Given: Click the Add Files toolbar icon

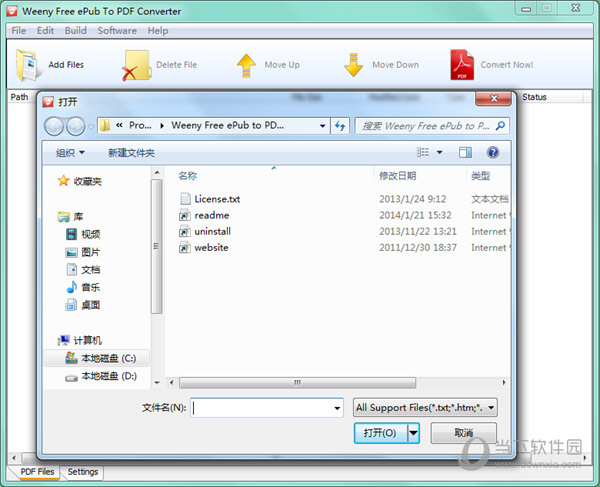Looking at the screenshot, I should click(27, 65).
